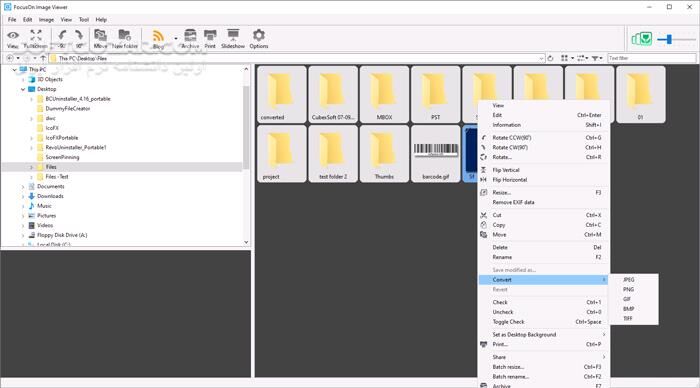Open the Help menu

coord(101,20)
